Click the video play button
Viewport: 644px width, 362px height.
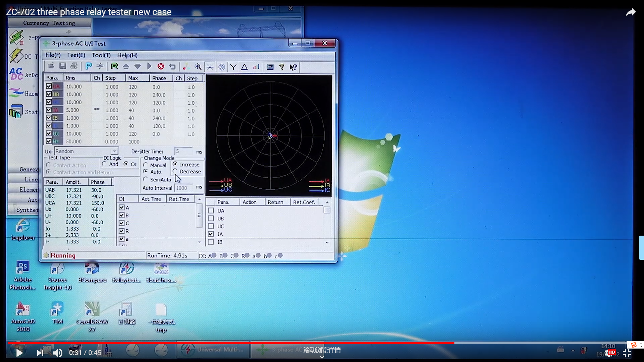[x=19, y=353]
